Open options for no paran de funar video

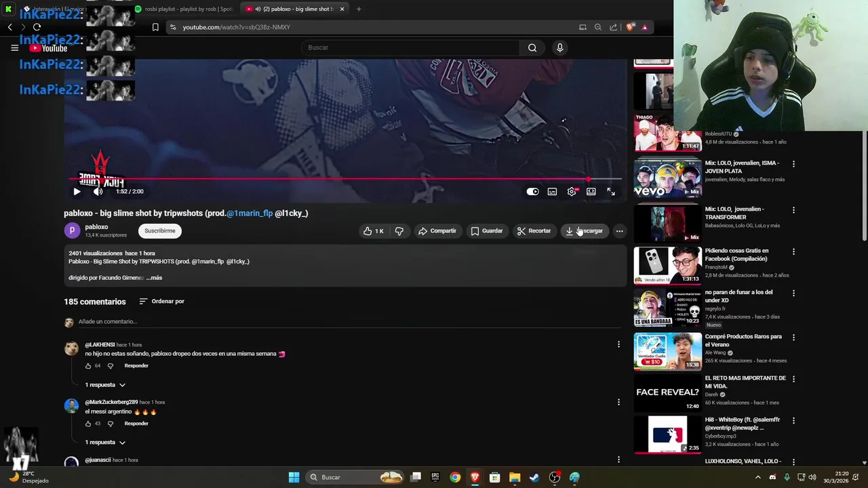pyautogui.click(x=793, y=293)
